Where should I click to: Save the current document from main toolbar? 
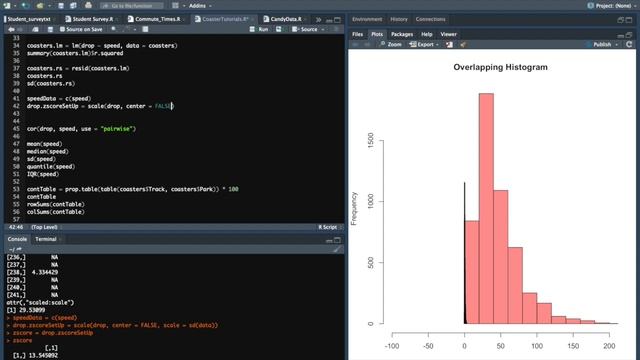click(60, 6)
